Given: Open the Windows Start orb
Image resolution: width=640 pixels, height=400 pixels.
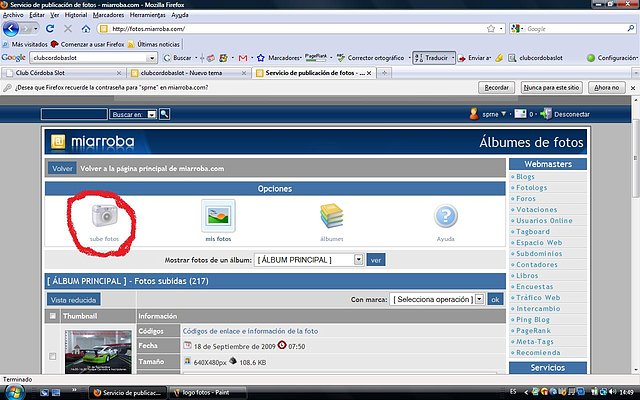Looking at the screenshot, I should pyautogui.click(x=13, y=393).
